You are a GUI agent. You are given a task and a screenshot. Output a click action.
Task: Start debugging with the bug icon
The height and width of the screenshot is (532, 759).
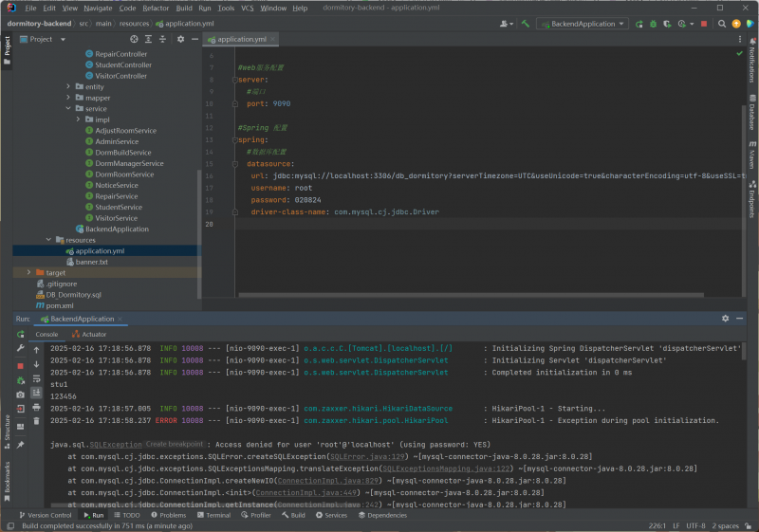pyautogui.click(x=653, y=24)
